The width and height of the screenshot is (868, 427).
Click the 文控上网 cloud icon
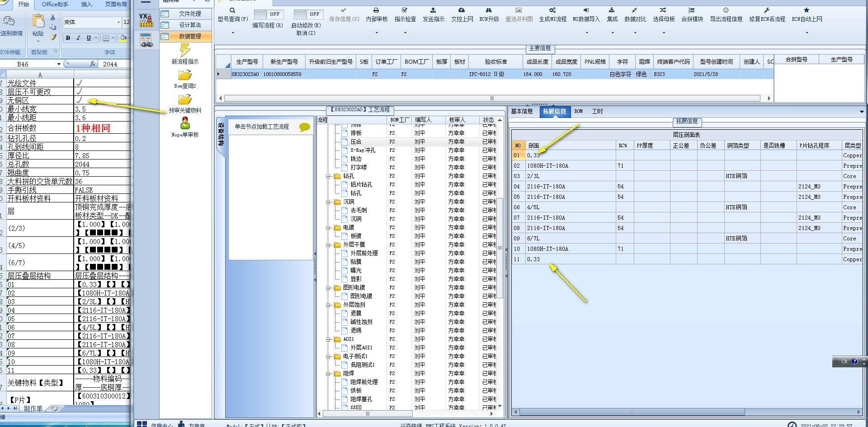coord(462,10)
